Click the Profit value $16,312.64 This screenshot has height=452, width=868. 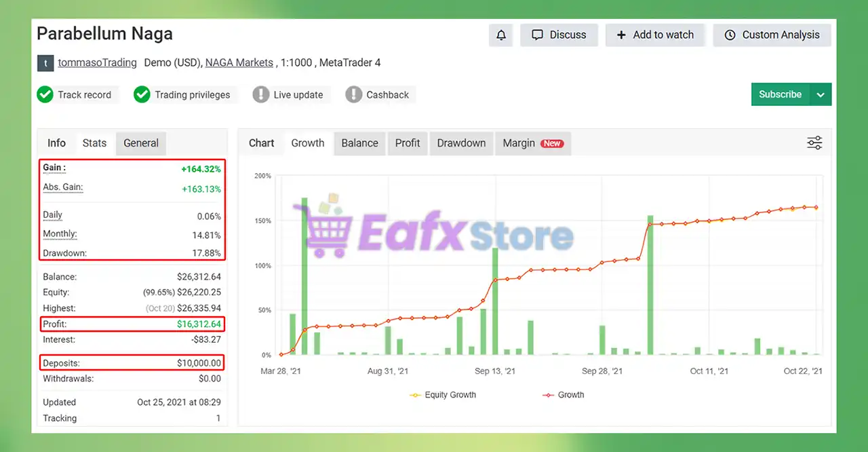tap(199, 324)
